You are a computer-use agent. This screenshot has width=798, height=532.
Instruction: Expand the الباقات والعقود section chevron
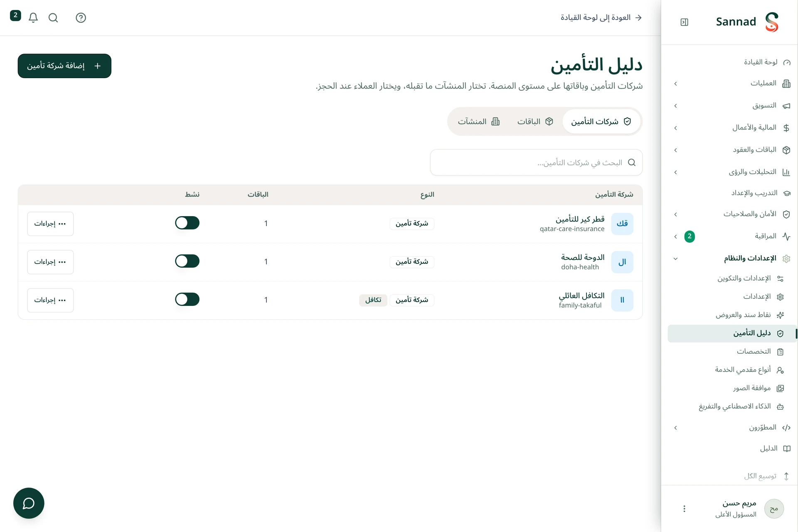[676, 150]
